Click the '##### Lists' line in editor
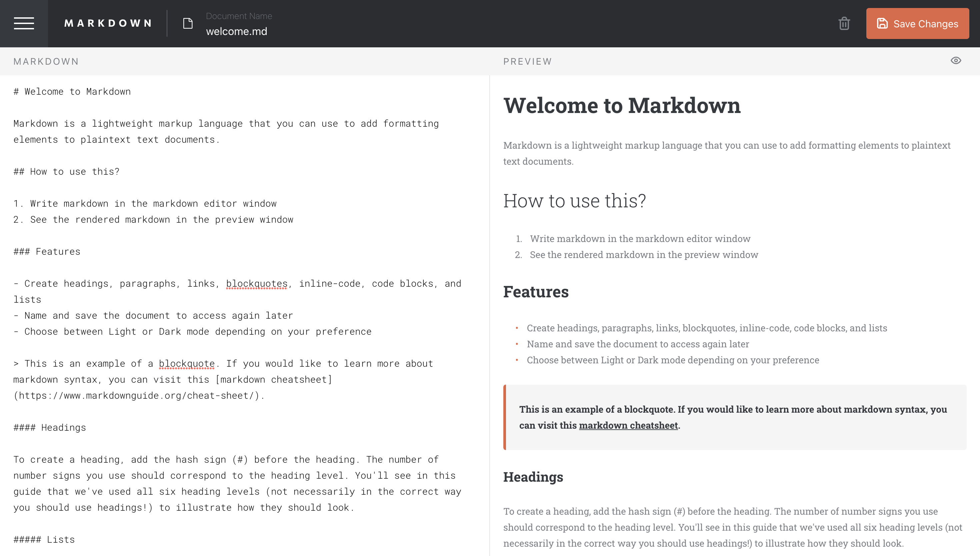The width and height of the screenshot is (980, 556). (x=44, y=540)
